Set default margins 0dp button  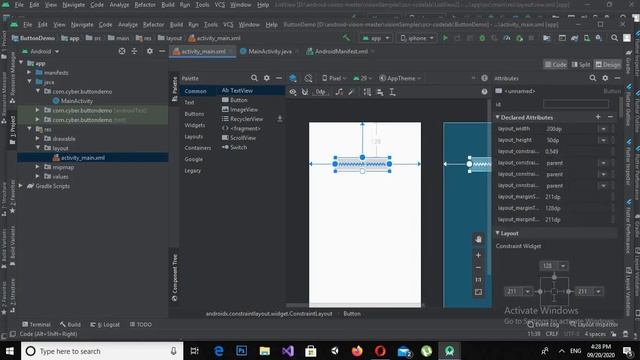click(321, 92)
